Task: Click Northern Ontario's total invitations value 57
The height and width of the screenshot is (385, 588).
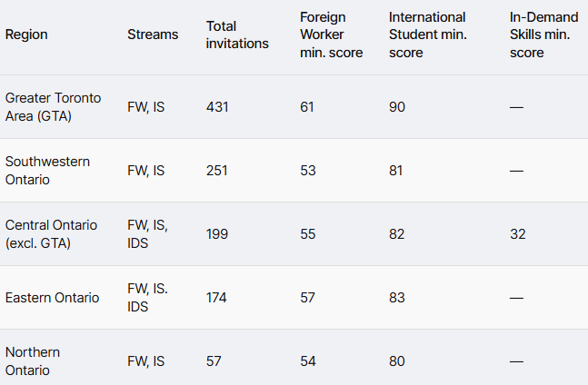Action: point(214,360)
